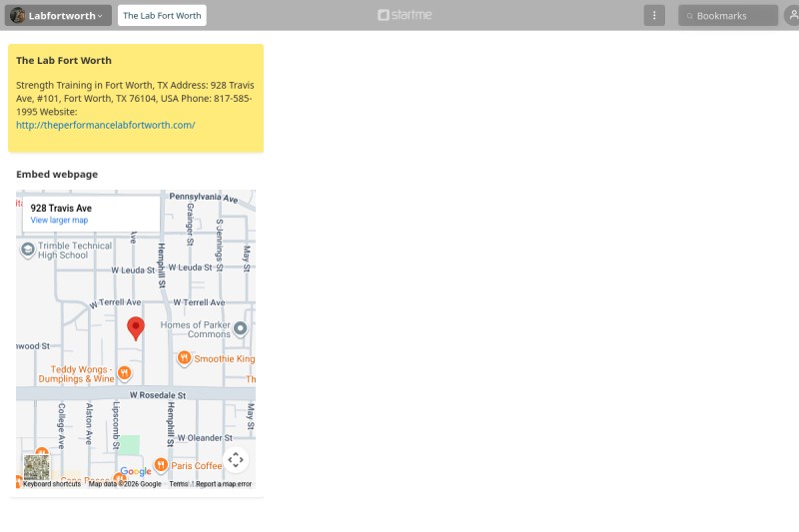Click the Paris Coffee restaurant marker
The height and width of the screenshot is (532, 799).
(161, 465)
